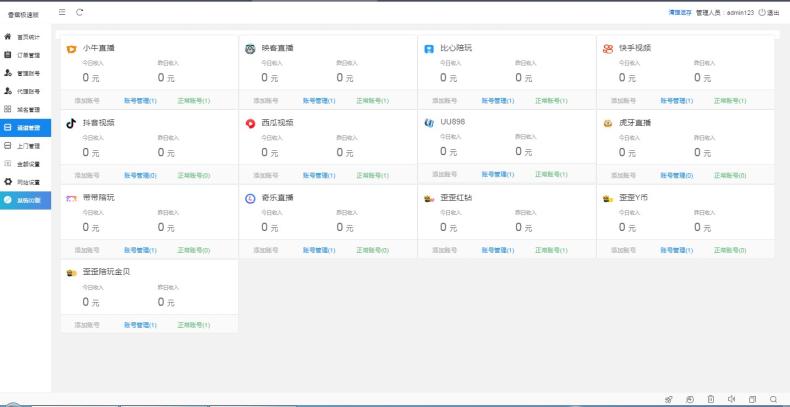790x407 pixels.
Task: Click 添加账号 under 歪歪陪玩金贝
Action: tap(87, 325)
